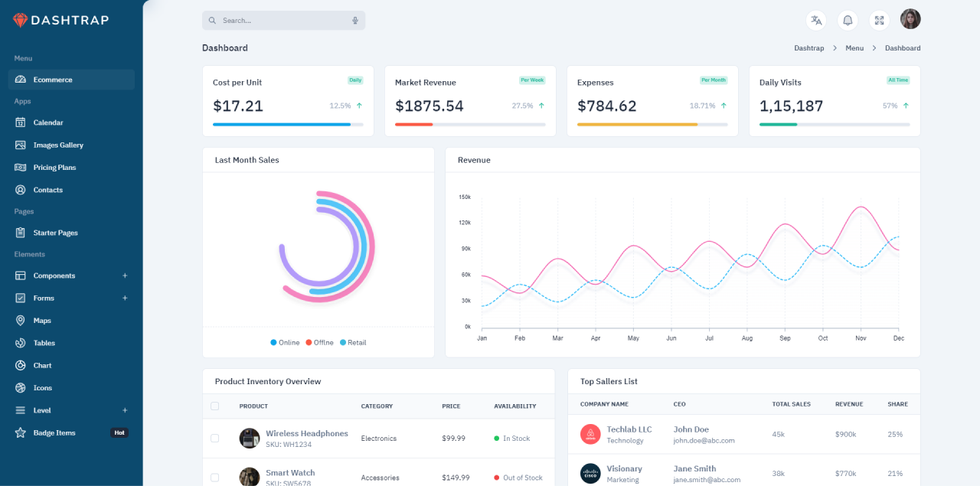The image size is (980, 486).
Task: Check the Wireless Headphones row checkbox
Action: 215,438
